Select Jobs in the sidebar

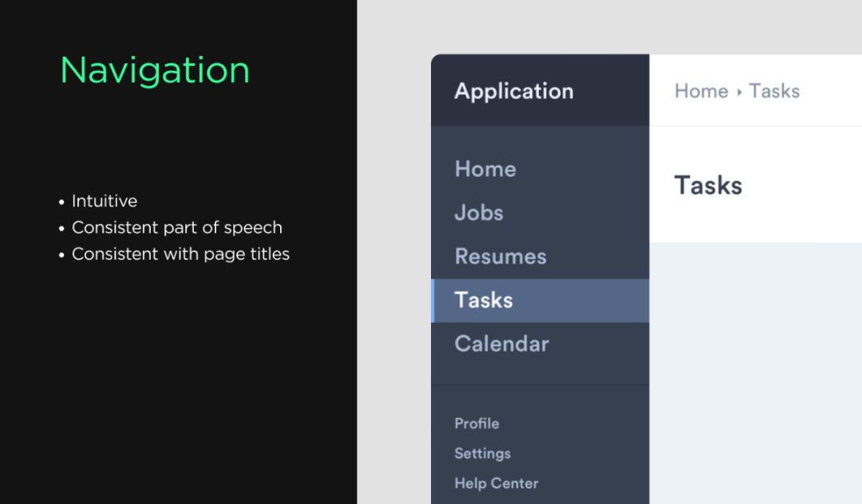click(x=479, y=213)
